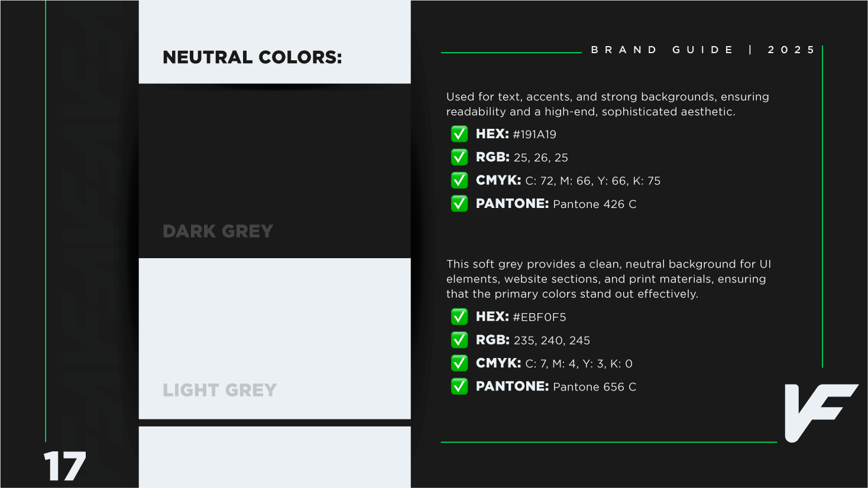The width and height of the screenshot is (868, 488).
Task: Click the checkmark next to Pantone 656 C
Action: pos(459,386)
